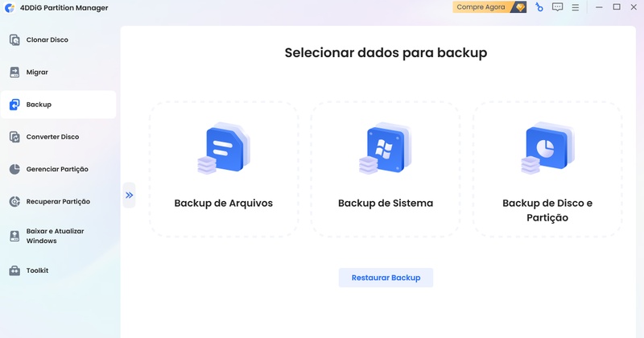Viewport: 644px width, 338px height.
Task: Click the Clonar Disco sidebar icon
Action: (14, 40)
